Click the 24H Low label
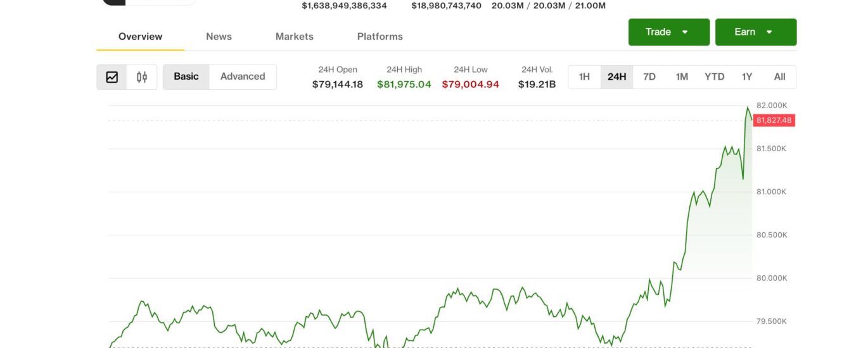The width and height of the screenshot is (868, 348). click(x=471, y=70)
